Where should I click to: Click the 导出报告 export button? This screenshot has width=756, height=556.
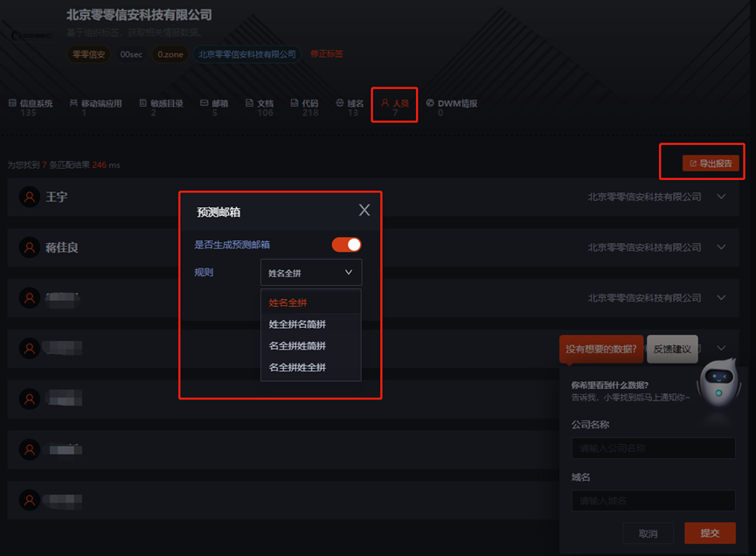coord(711,163)
